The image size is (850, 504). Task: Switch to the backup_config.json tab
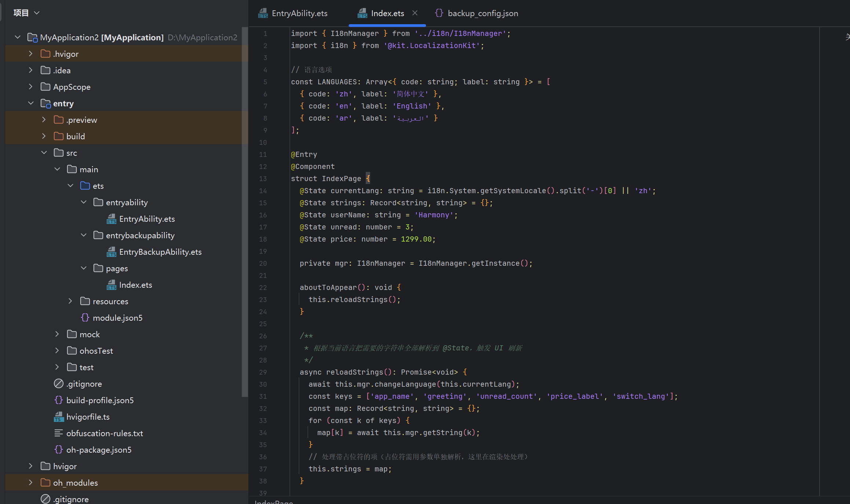click(477, 13)
